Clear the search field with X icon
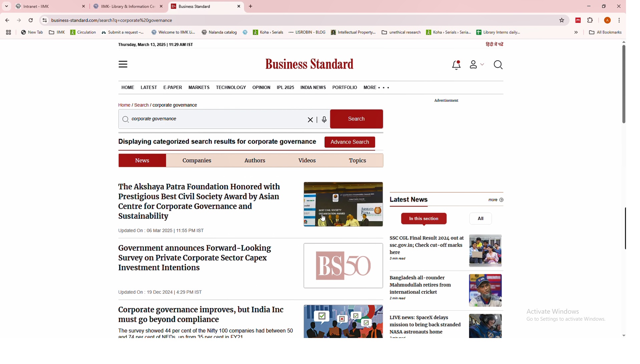 point(310,120)
